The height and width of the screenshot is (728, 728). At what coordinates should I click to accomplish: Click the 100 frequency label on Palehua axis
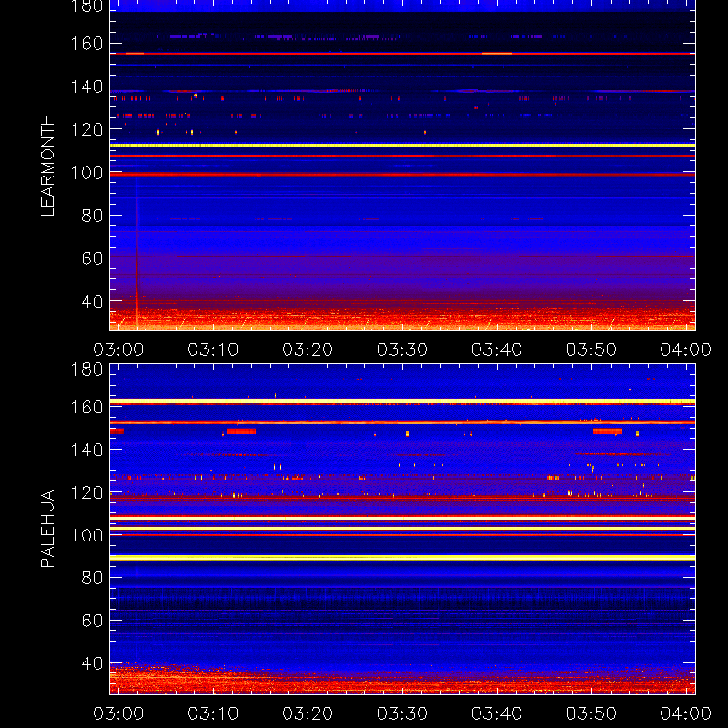click(x=86, y=536)
